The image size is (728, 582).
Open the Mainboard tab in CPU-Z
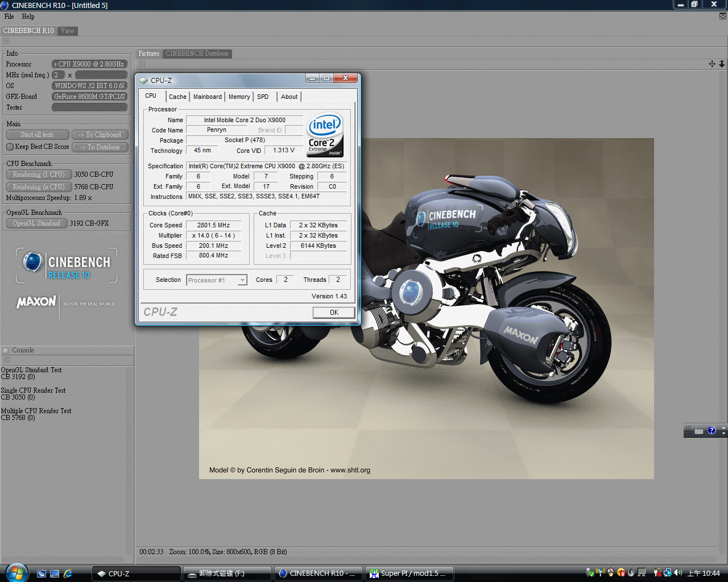tap(208, 97)
